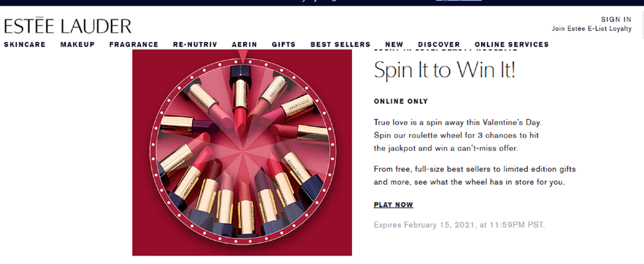Open the Fragrance menu

point(134,45)
